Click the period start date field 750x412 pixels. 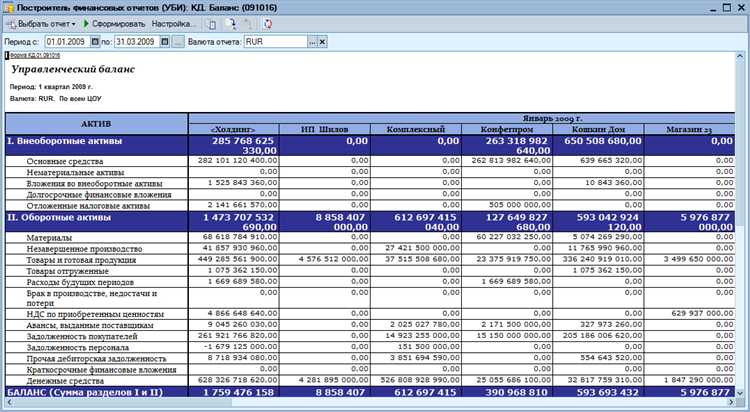click(65, 42)
